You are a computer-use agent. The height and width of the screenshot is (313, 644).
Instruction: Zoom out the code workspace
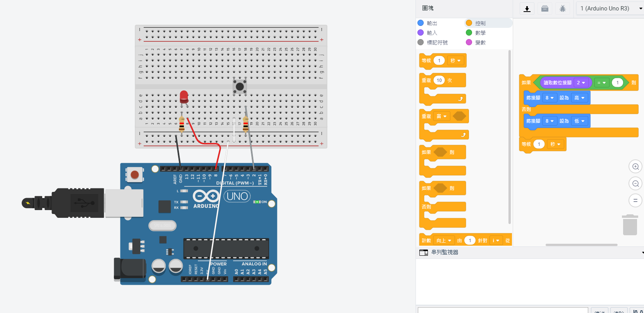tap(635, 184)
